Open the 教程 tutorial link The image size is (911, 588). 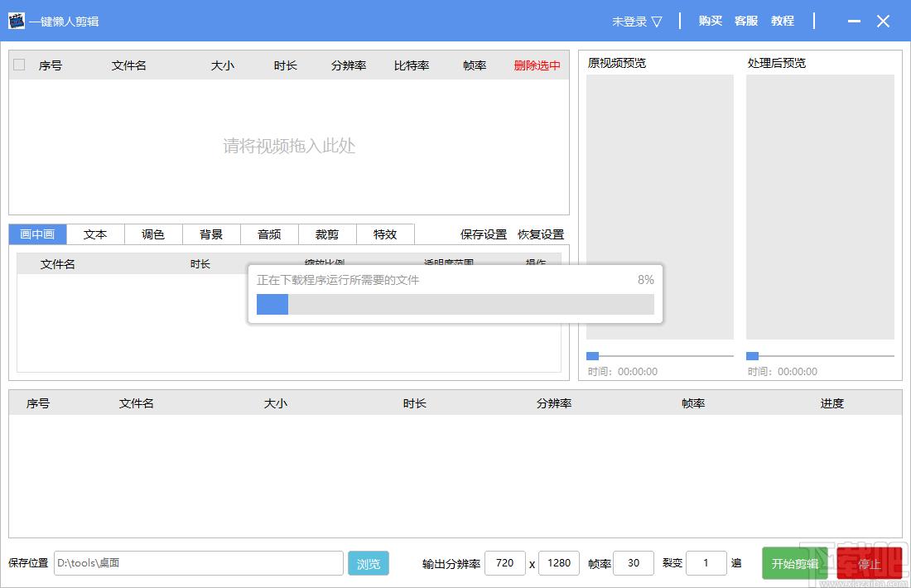point(782,21)
